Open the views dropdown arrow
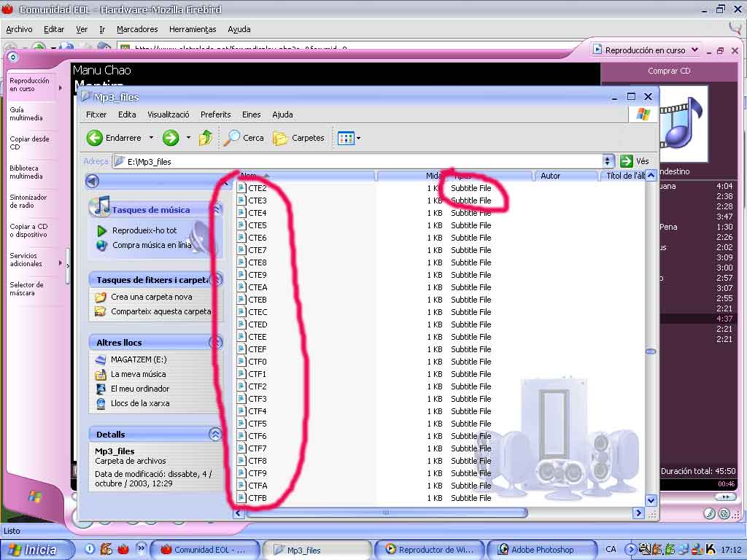The width and height of the screenshot is (747, 560). pos(358,139)
